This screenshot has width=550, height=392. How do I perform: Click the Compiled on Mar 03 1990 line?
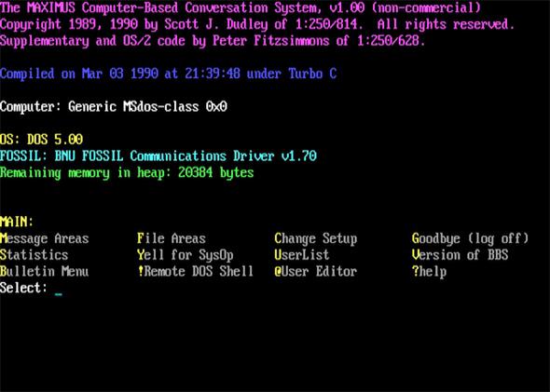tap(169, 74)
